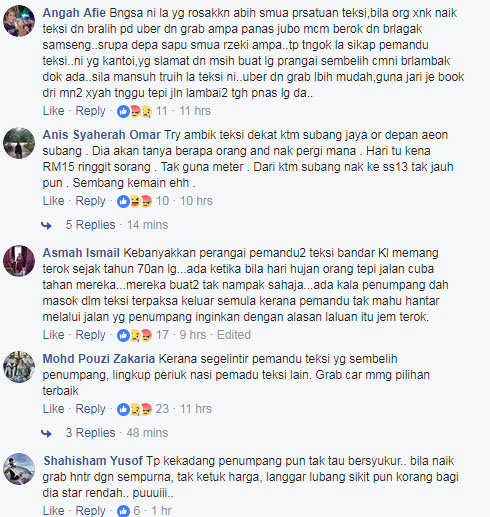Viewport: 490px width, 517px height.
Task: Open reaction emojis on Anis Syaherah Omar's comment
Action: coord(134,201)
